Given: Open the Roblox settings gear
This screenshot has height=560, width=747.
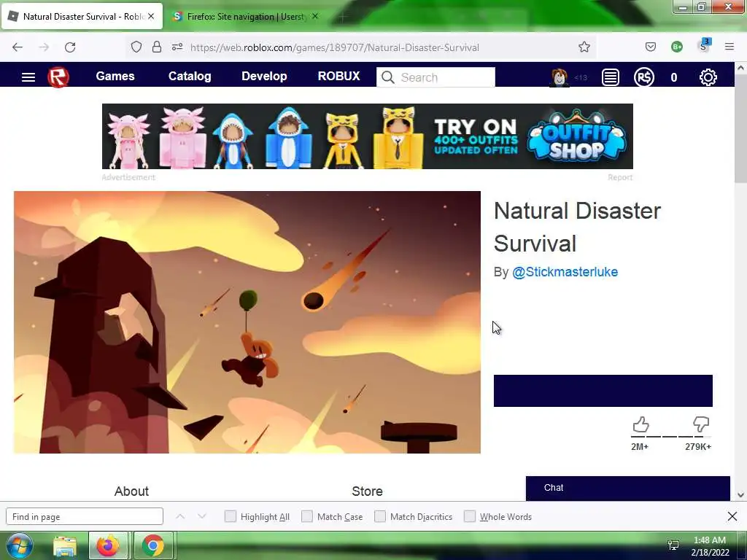Looking at the screenshot, I should tap(708, 77).
